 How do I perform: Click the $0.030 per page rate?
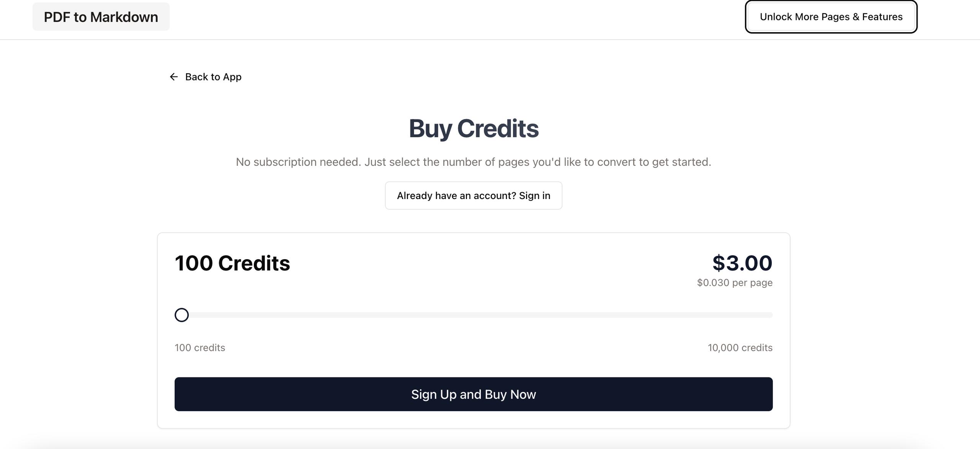(x=734, y=283)
